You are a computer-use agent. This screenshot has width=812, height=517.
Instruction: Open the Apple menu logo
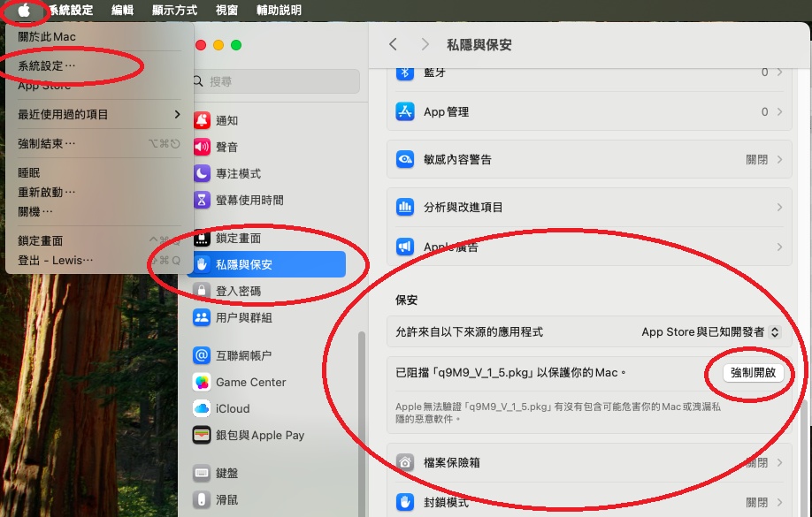tap(24, 11)
